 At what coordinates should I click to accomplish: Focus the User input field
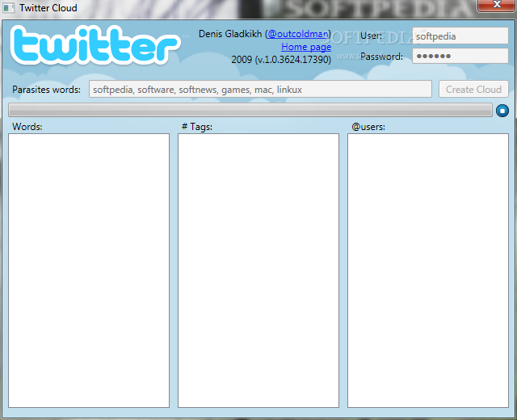460,36
